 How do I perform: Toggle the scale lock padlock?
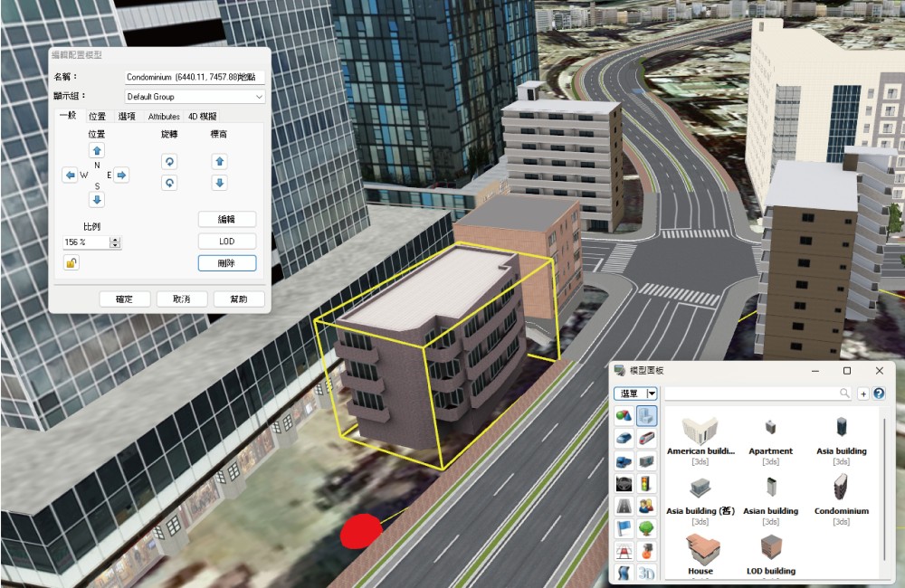tap(71, 263)
